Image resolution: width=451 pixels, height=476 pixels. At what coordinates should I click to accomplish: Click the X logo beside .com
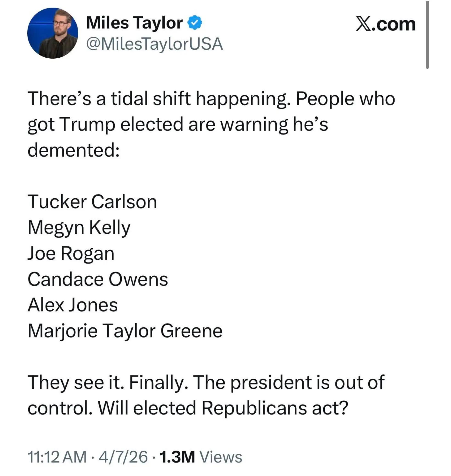[364, 24]
